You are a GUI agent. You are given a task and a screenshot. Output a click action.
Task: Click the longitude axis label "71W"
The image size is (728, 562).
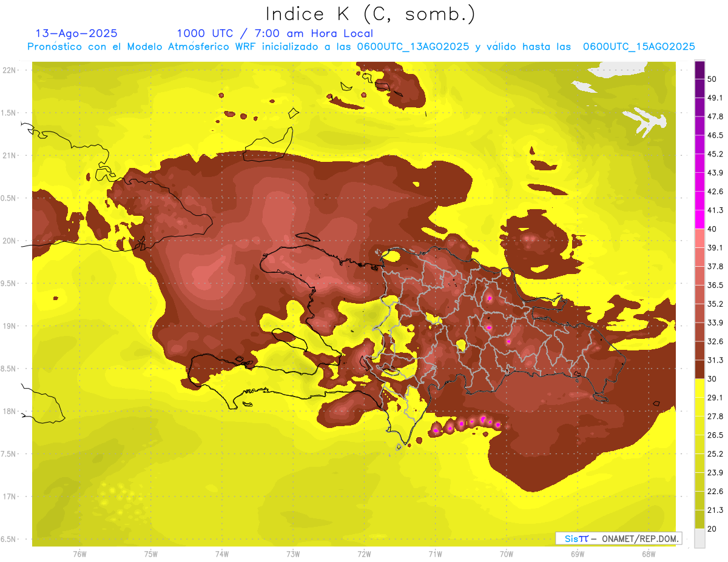tap(435, 554)
